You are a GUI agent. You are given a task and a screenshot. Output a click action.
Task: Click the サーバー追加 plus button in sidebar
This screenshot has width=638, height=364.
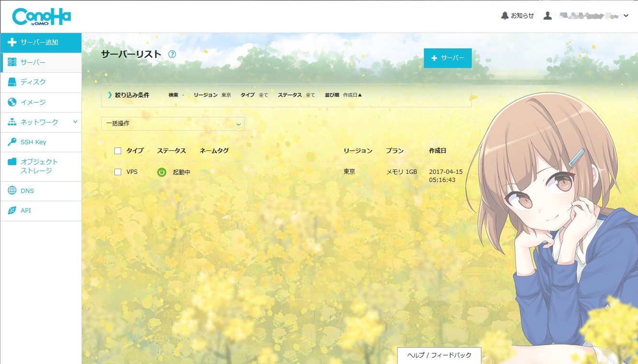[41, 43]
